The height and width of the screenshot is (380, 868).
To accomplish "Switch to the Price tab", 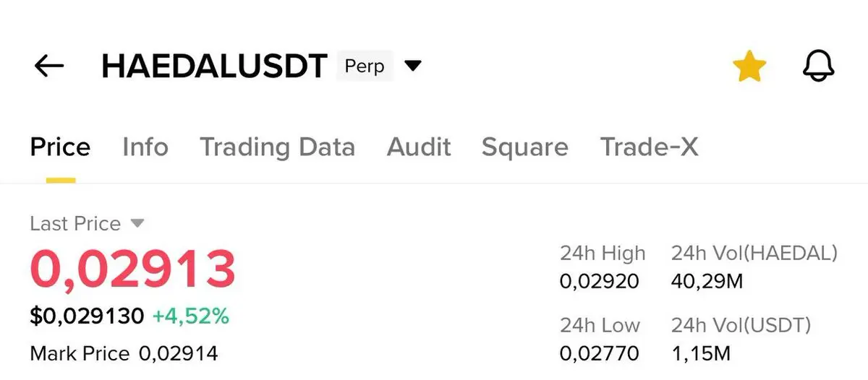I will click(x=60, y=147).
